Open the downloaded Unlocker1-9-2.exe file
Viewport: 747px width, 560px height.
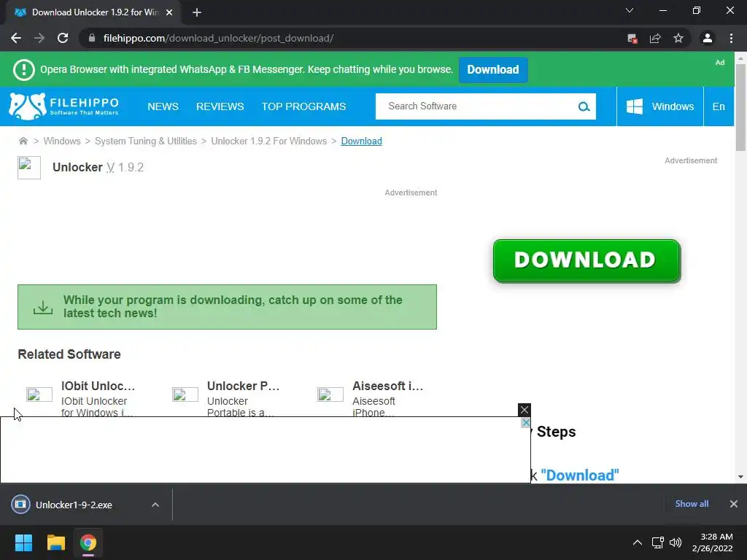74,505
